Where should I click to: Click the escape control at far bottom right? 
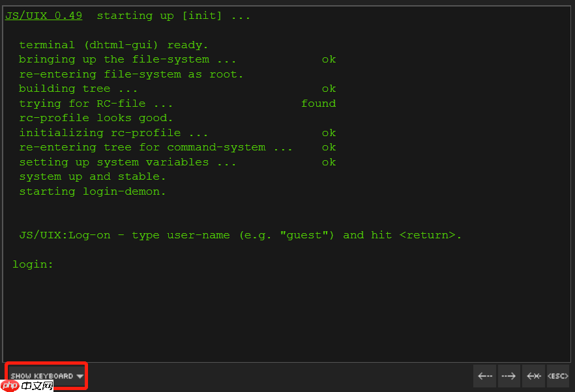point(558,376)
